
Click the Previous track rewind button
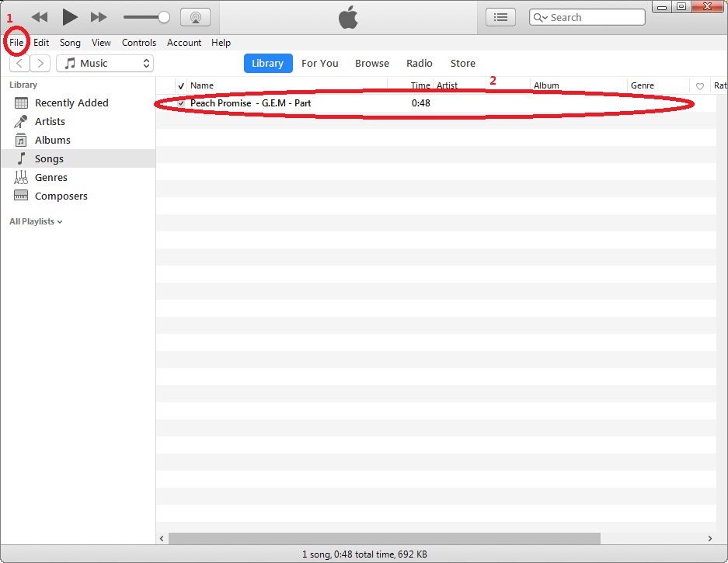tap(40, 18)
